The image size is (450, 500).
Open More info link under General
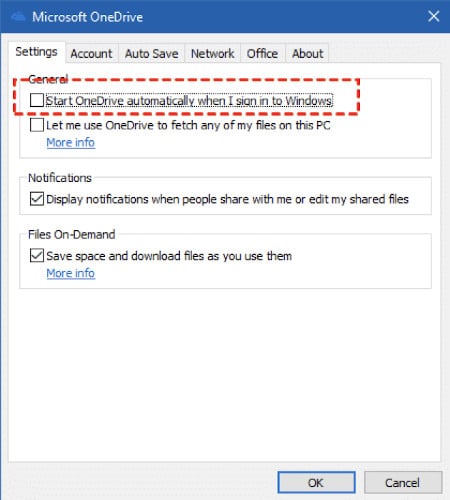71,143
